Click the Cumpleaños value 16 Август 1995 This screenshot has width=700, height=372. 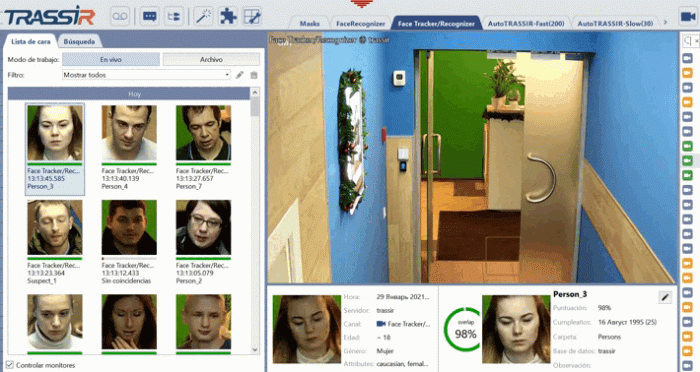tap(627, 322)
